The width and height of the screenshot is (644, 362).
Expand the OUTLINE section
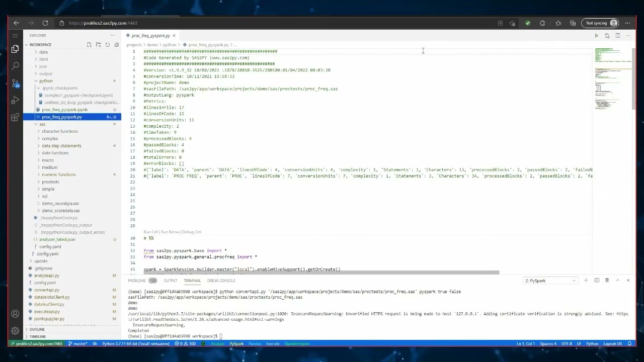pos(37,329)
